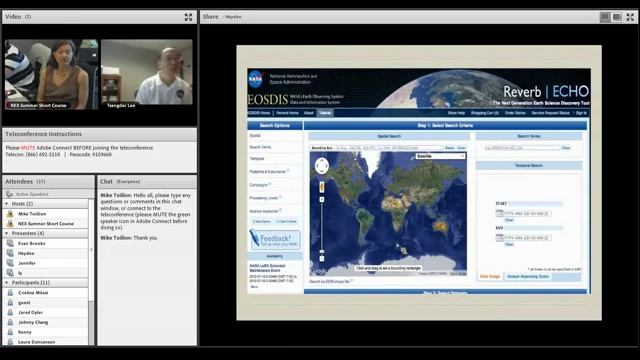Image resolution: width=640 pixels, height=360 pixels.
Task: Click participant icon beside Cristina Milesi
Action: 10,293
